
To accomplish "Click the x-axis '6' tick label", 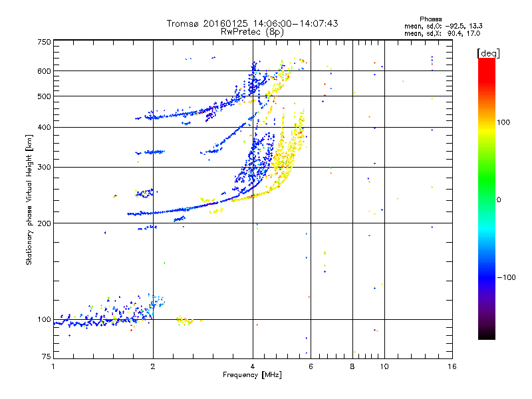I will pos(311,366).
